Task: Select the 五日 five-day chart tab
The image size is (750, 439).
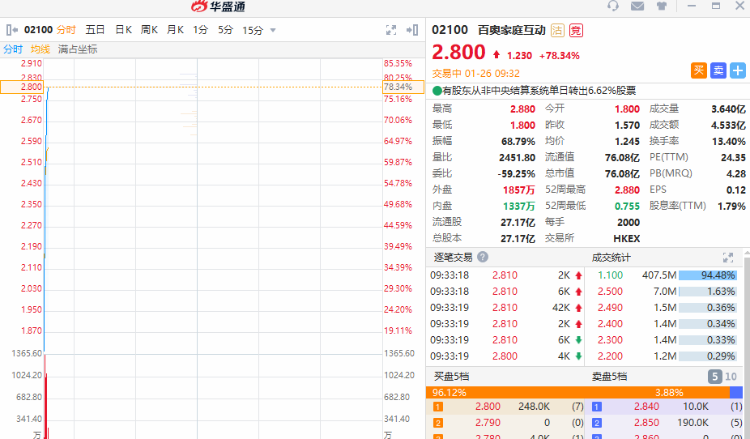Action: (x=95, y=30)
